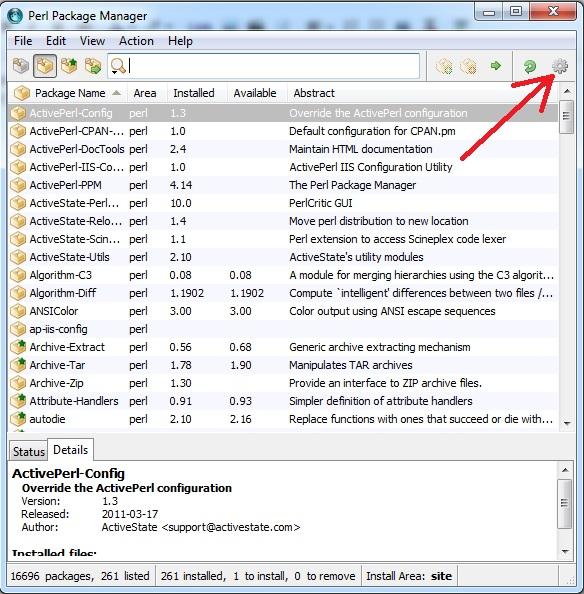The width and height of the screenshot is (584, 594).
Task: Click details pane scrollbar down arrow
Action: click(x=565, y=551)
